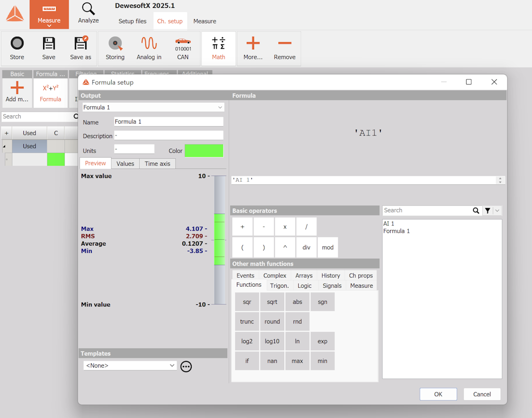Click the preview level meter bar
This screenshot has height=418, width=532.
click(220, 240)
